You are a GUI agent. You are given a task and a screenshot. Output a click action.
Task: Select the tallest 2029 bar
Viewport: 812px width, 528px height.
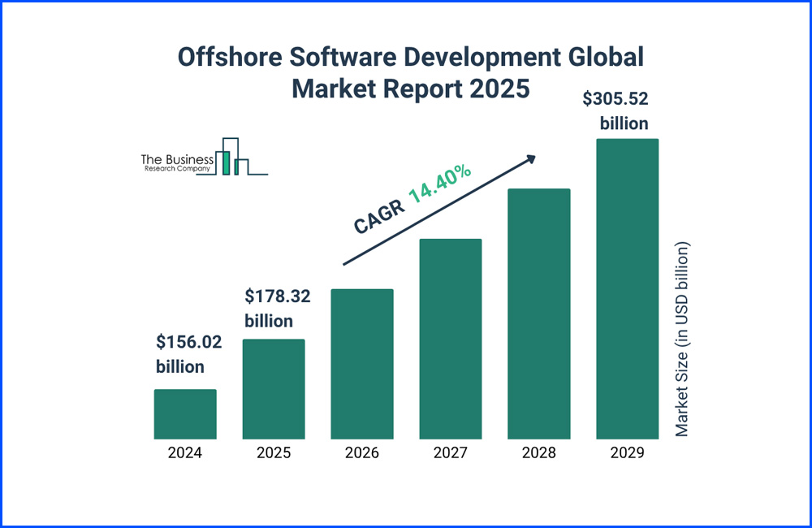pyautogui.click(x=626, y=288)
